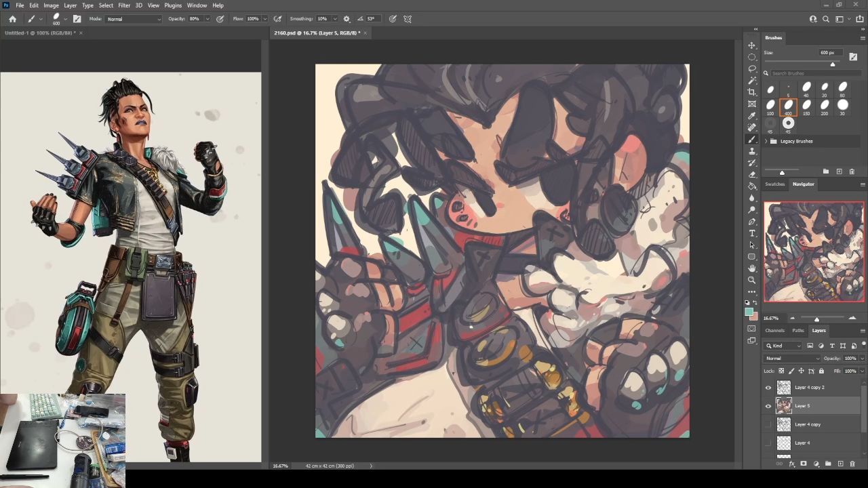Add a layer mask

(x=804, y=464)
